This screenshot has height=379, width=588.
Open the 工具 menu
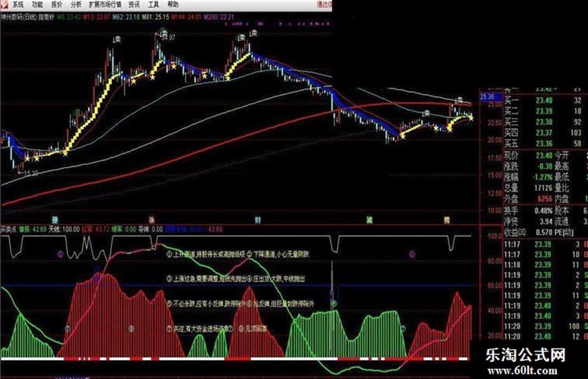tap(153, 4)
